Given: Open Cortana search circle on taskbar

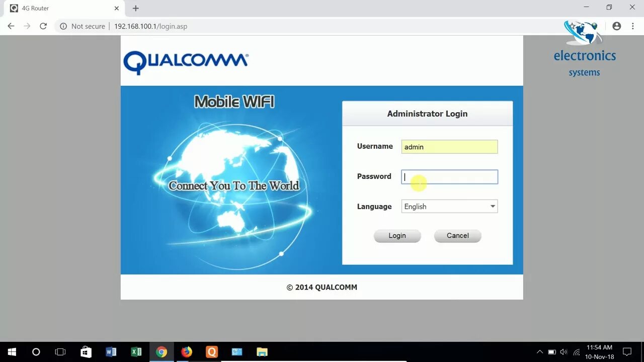Looking at the screenshot, I should pyautogui.click(x=36, y=352).
